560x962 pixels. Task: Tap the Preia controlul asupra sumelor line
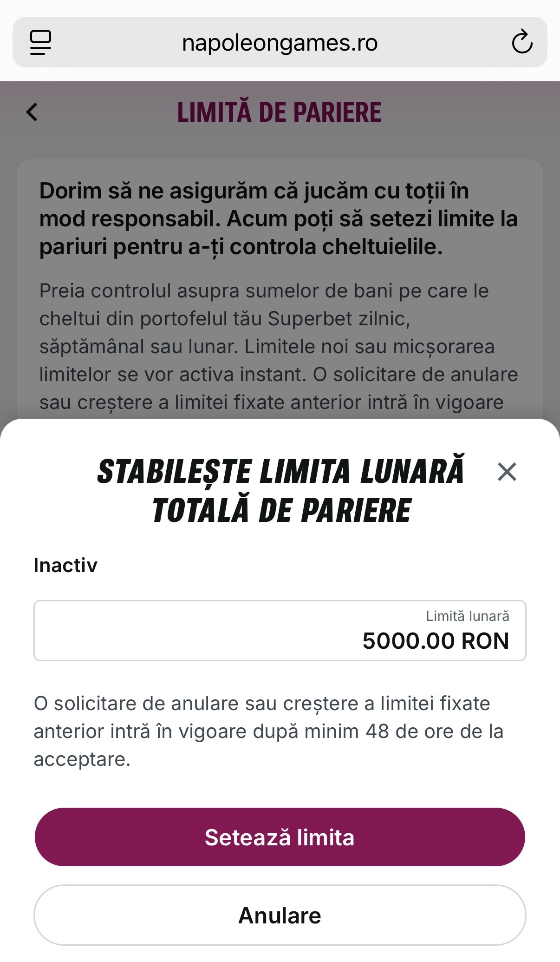click(264, 291)
